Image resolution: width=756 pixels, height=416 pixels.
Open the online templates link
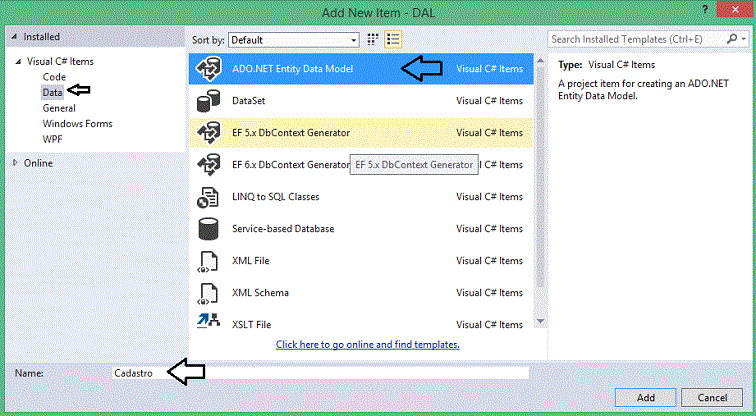(367, 344)
